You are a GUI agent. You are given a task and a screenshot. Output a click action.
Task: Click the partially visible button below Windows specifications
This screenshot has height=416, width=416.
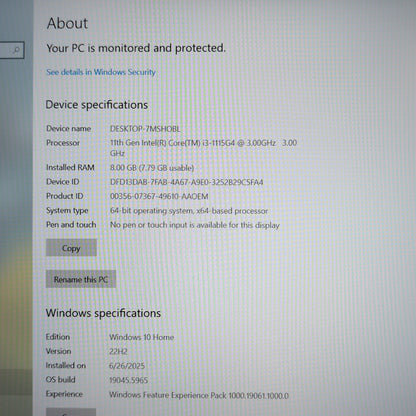(x=71, y=412)
